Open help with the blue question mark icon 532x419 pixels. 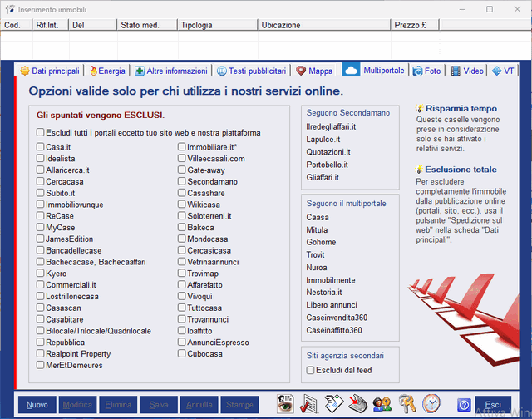(x=464, y=405)
